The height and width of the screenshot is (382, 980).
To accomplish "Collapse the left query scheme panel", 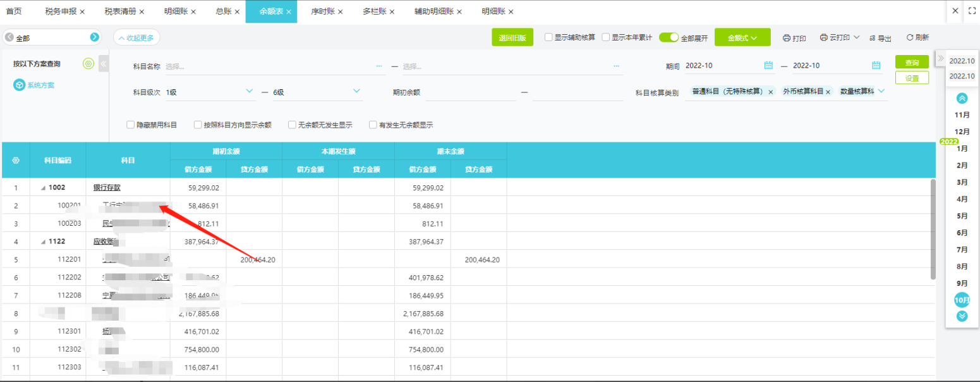I will point(103,64).
